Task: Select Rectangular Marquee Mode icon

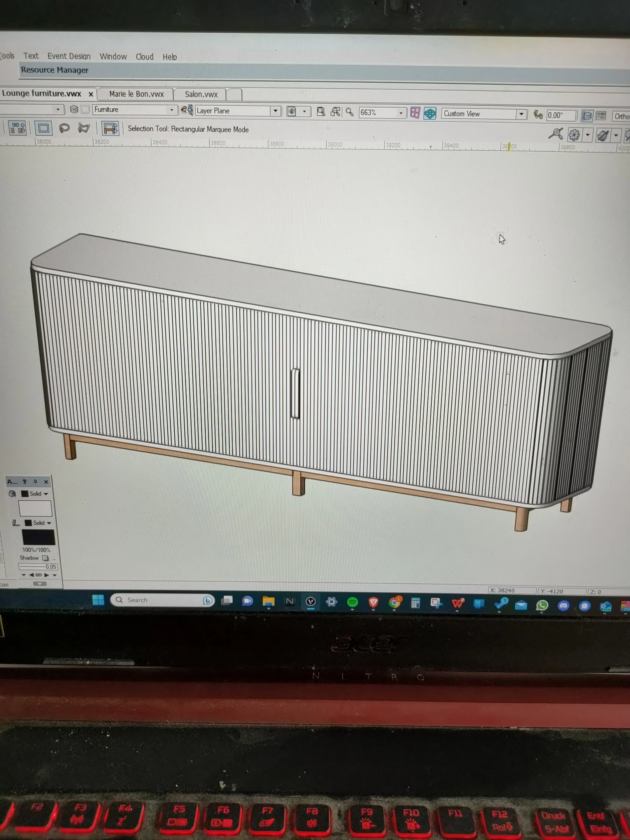Action: (43, 128)
